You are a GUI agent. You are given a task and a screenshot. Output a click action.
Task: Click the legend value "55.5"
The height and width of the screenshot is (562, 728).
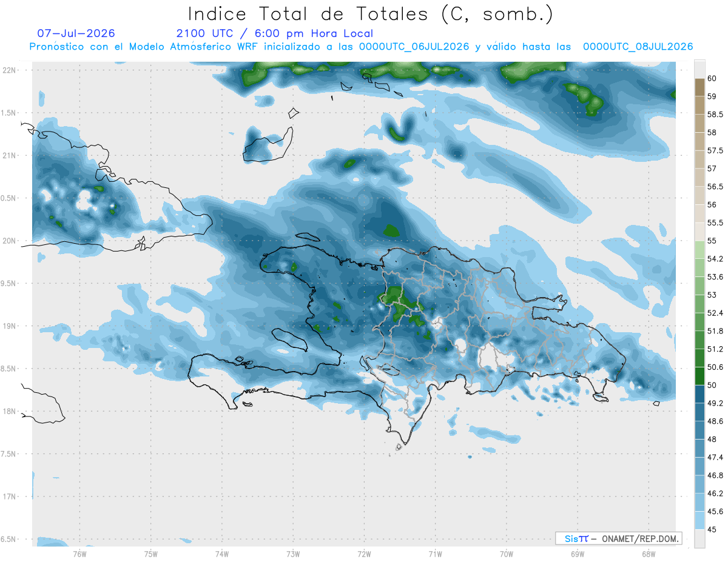pyautogui.click(x=715, y=222)
